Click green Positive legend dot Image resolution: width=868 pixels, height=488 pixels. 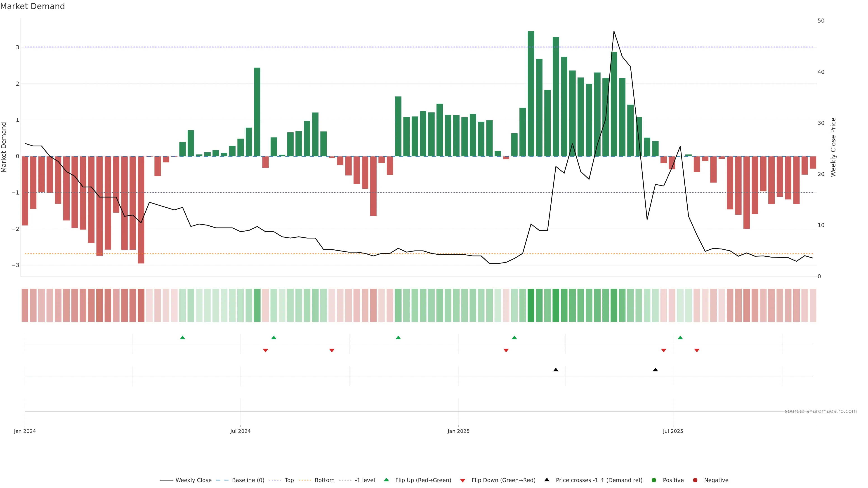tap(654, 480)
